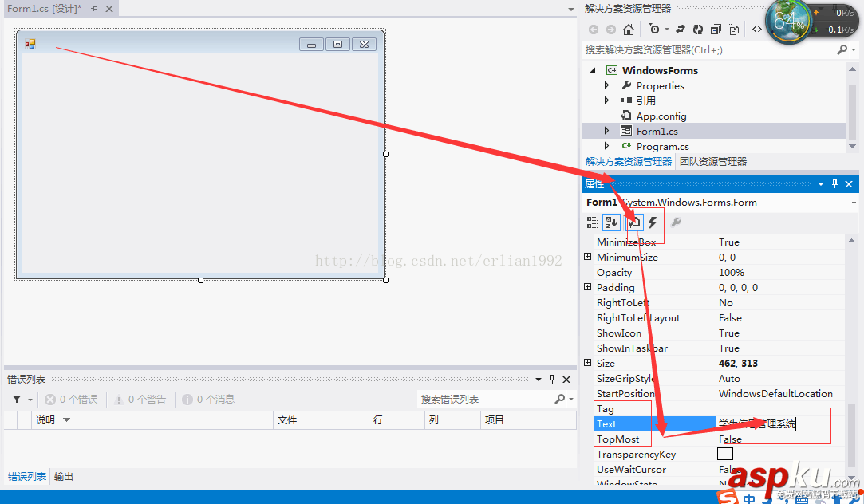Click the View Code icon in Solution Explorer
This screenshot has width=864, height=504.
[x=756, y=29]
